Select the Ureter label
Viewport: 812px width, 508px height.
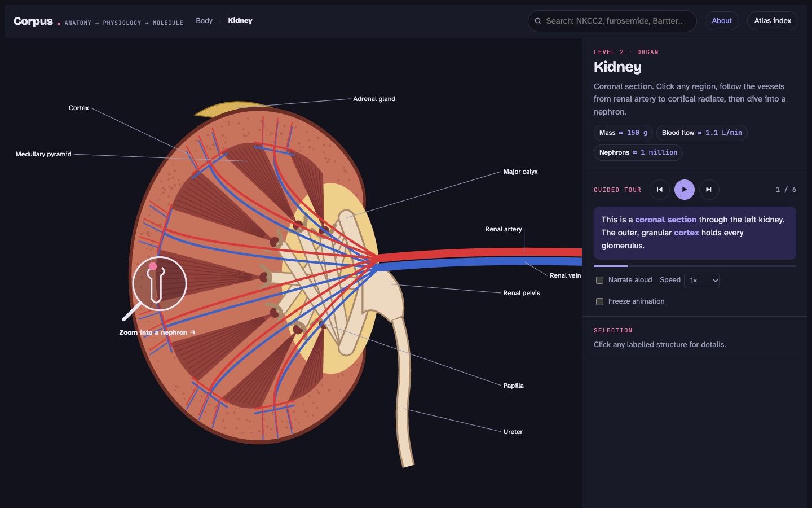click(x=513, y=432)
